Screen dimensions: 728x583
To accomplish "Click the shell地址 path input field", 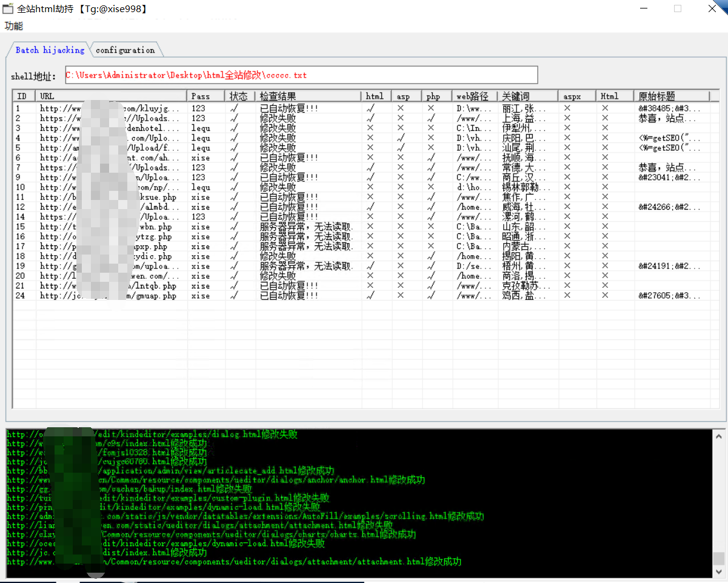I will click(x=300, y=75).
